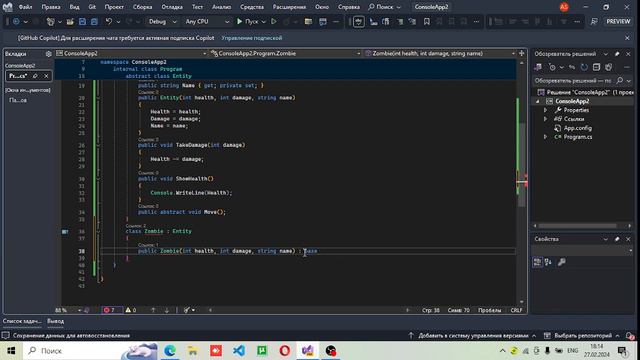The width and height of the screenshot is (640, 360).
Task: Select App.config in Solution Explorer
Action: point(577,128)
